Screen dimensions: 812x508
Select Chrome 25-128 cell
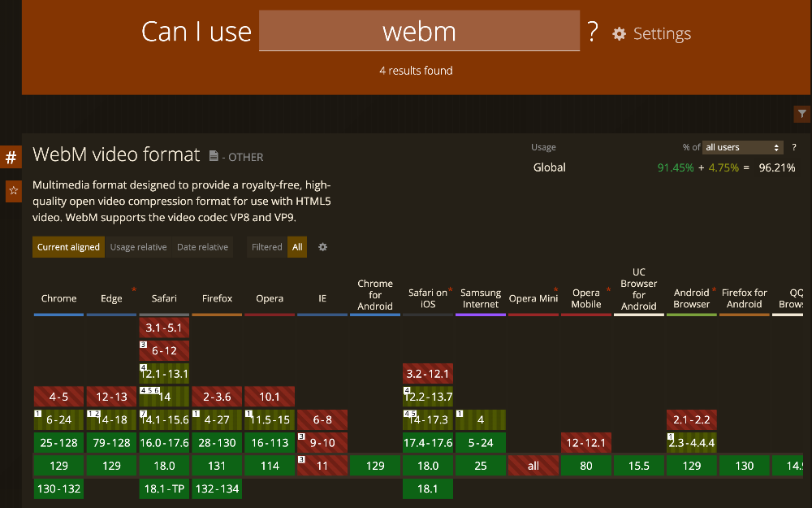pos(59,443)
